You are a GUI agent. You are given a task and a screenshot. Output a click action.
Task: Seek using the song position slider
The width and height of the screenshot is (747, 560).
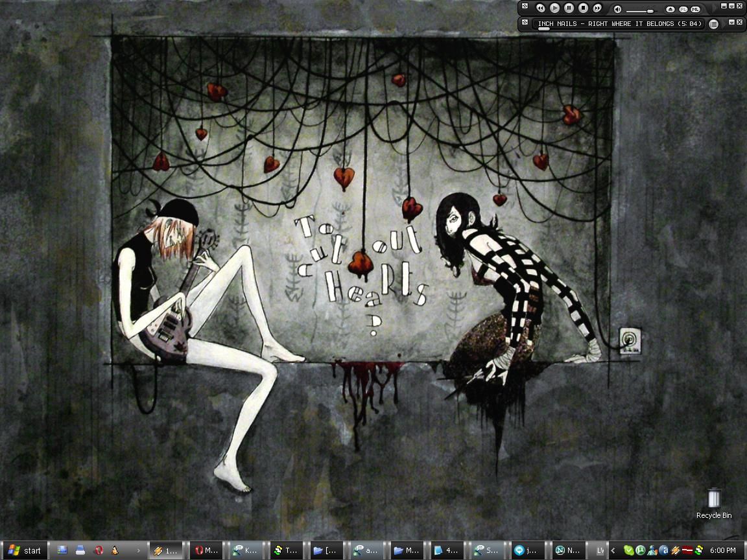[x=544, y=29]
